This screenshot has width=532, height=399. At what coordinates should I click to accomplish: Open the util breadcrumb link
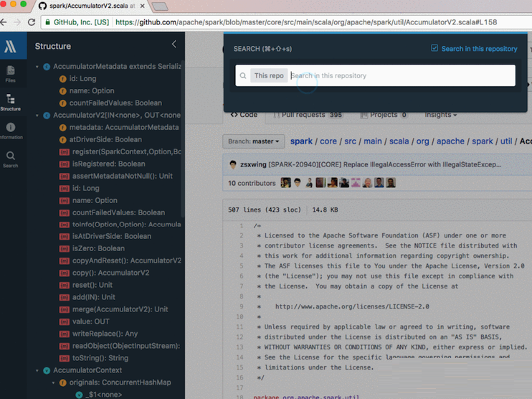click(x=506, y=141)
